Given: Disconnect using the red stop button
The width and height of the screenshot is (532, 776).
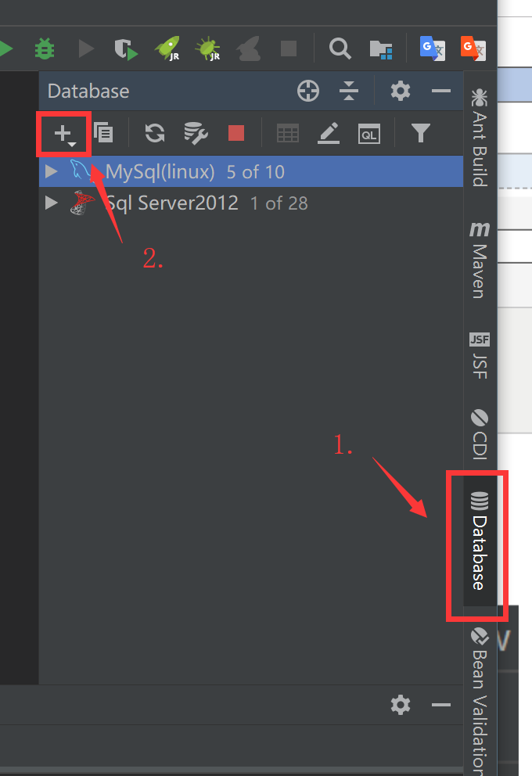Looking at the screenshot, I should pyautogui.click(x=236, y=133).
